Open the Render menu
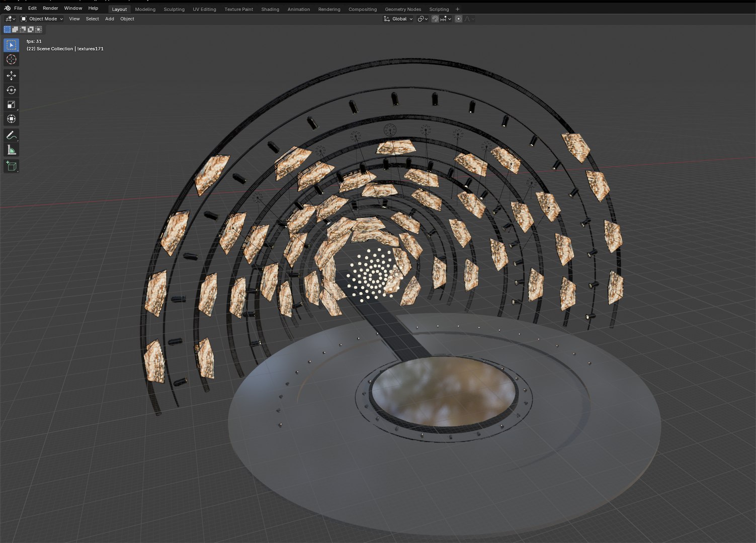756x543 pixels. [x=50, y=8]
